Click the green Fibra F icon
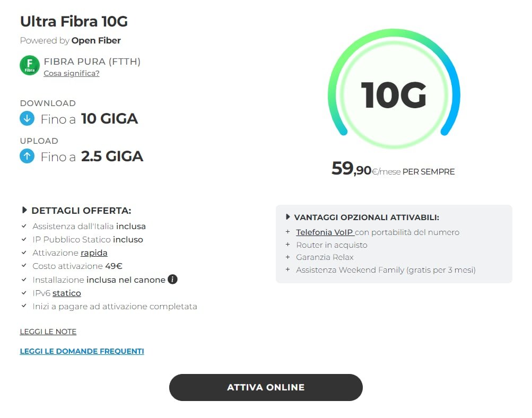 point(30,65)
